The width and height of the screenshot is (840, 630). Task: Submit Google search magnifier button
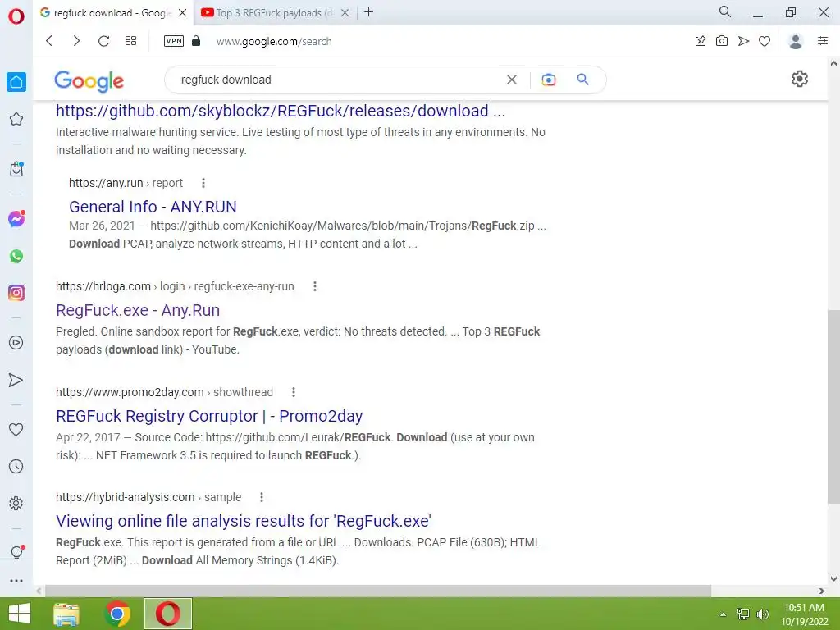tap(583, 80)
